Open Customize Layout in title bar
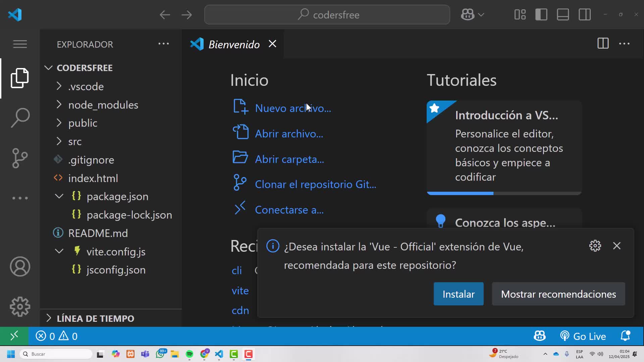Screen dimensions: 644x362 [x=520, y=15]
